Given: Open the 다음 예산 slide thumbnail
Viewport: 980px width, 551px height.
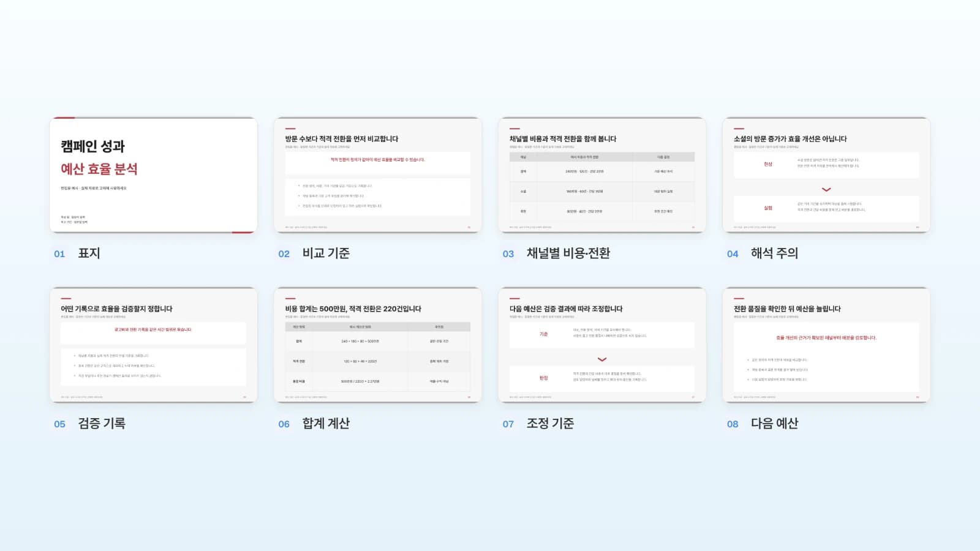Looking at the screenshot, I should [x=826, y=345].
